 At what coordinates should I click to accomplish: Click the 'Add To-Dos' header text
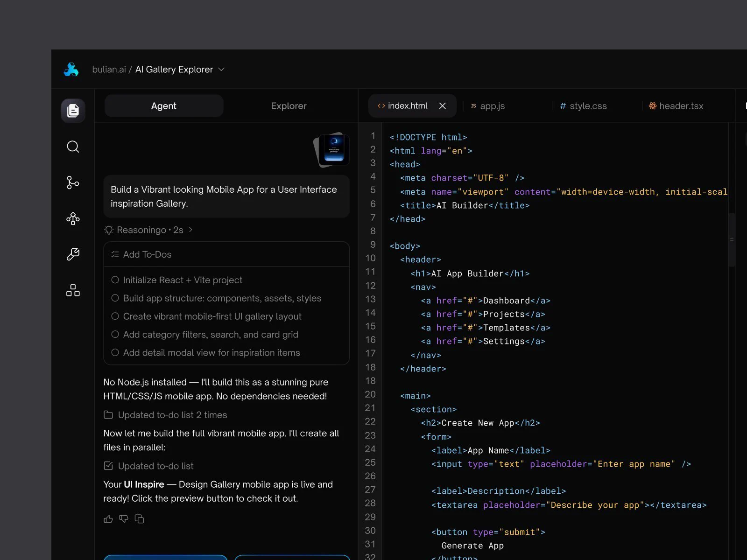pyautogui.click(x=147, y=254)
